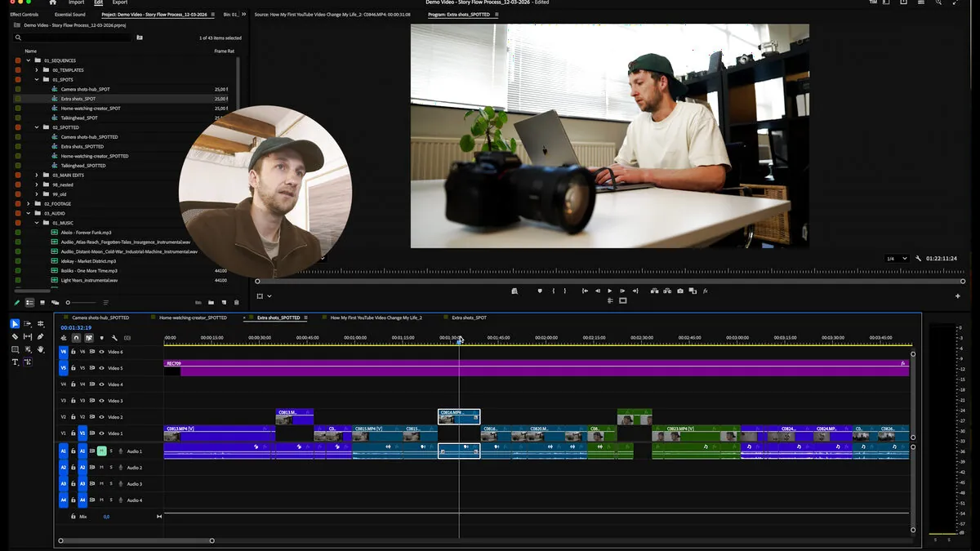Expand the 03_MAIN EDITS bin
980x551 pixels.
point(36,175)
